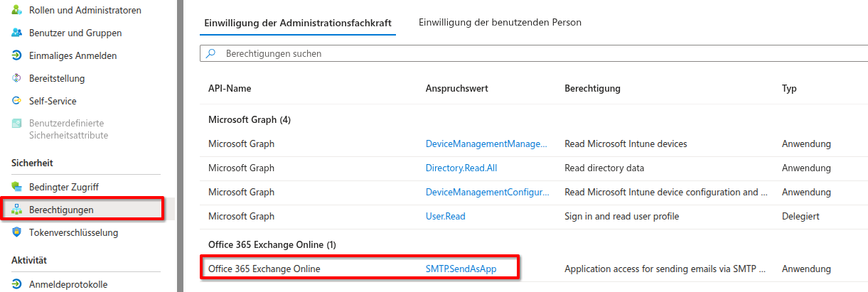Go to Benutzer und Gruppen
Viewport: 868px width, 292px height.
point(75,33)
